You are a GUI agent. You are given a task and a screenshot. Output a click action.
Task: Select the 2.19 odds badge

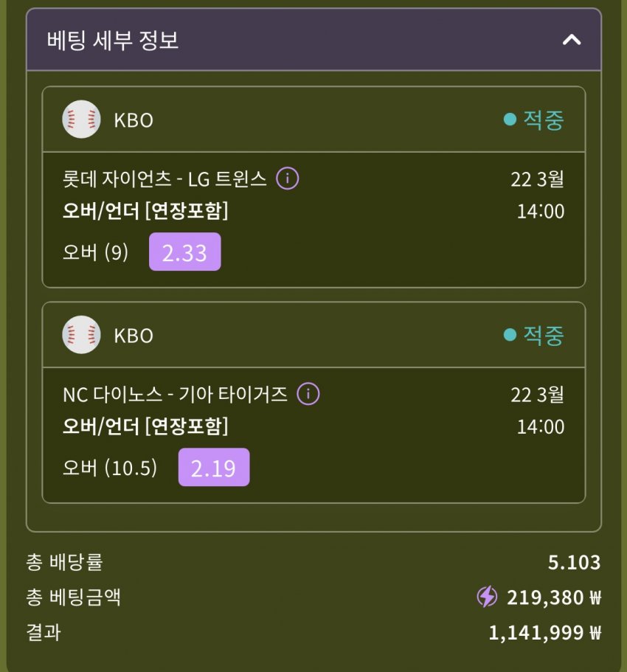(x=214, y=468)
